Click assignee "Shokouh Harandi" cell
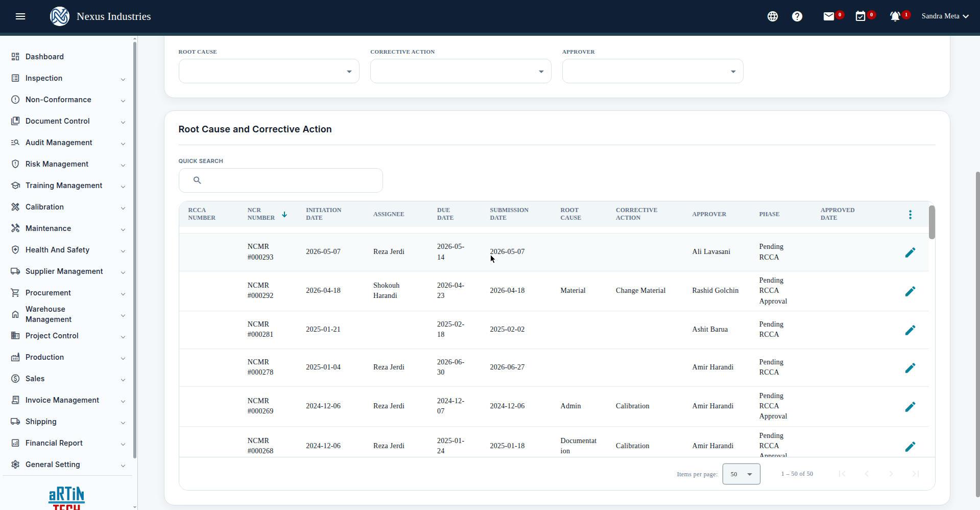The image size is (980, 510). [387, 291]
